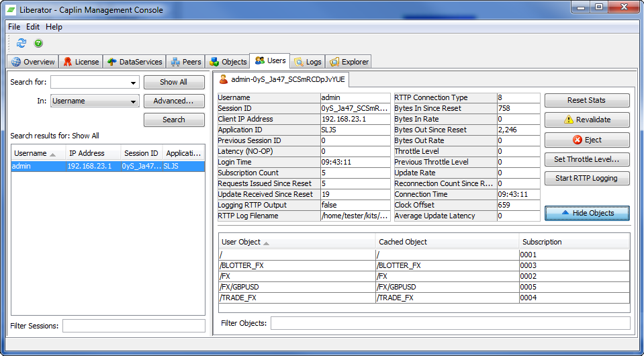
Task: Click the user icon on session tab
Action: (223, 80)
